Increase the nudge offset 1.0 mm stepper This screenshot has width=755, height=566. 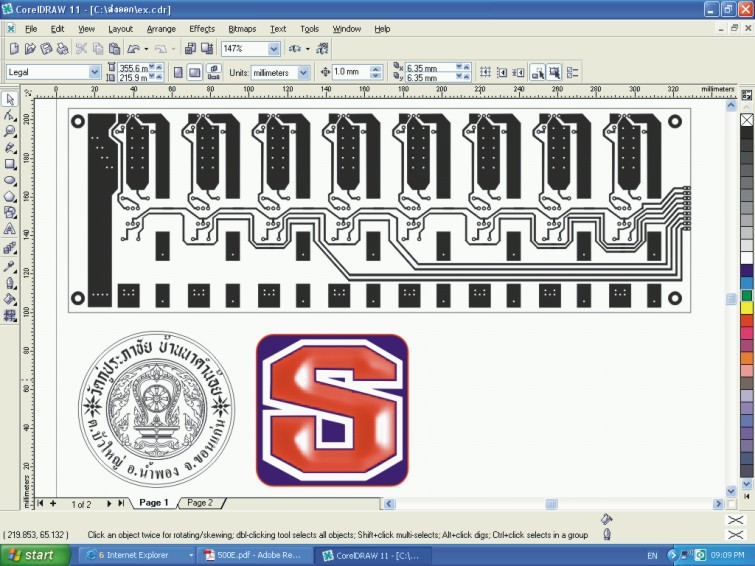tap(377, 69)
